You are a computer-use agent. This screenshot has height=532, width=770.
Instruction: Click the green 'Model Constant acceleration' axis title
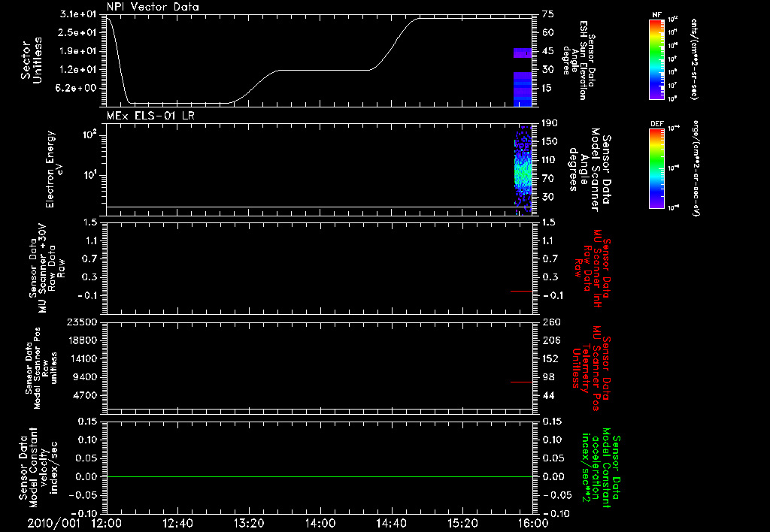600,467
